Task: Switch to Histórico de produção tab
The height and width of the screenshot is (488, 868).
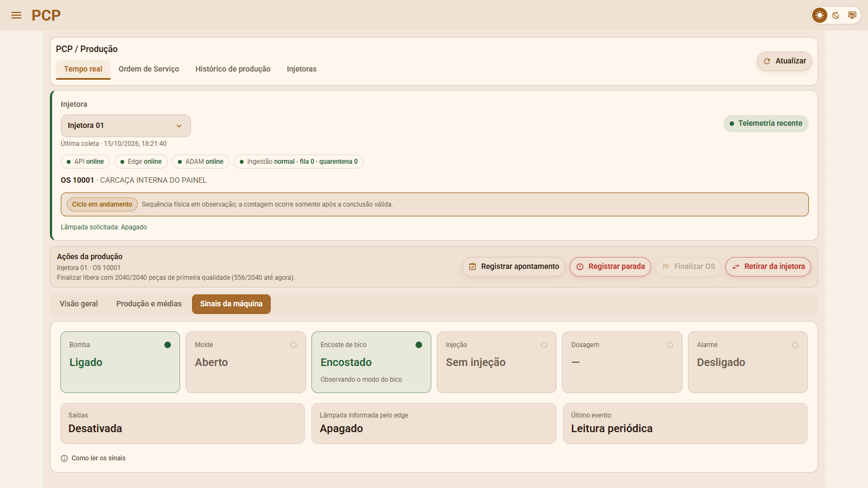Action: coord(233,69)
